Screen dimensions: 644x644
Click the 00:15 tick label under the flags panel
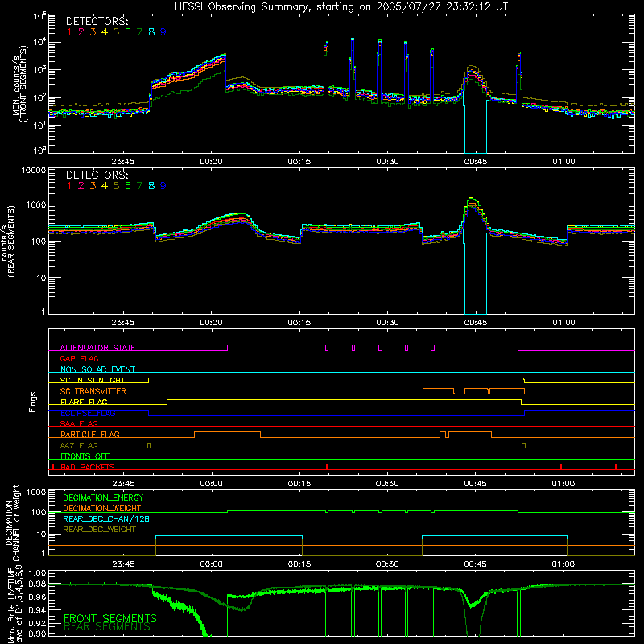tap(299, 484)
